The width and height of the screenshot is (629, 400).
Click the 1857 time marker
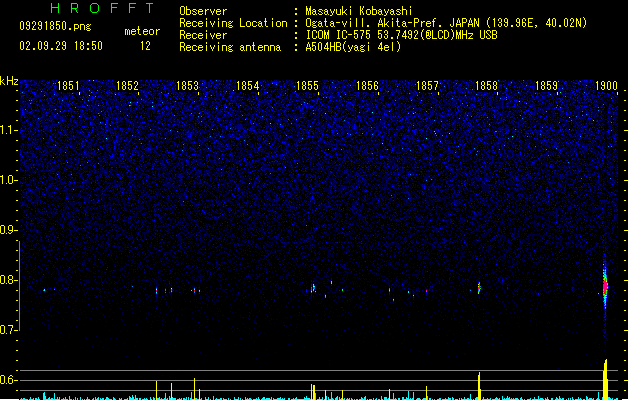click(427, 86)
